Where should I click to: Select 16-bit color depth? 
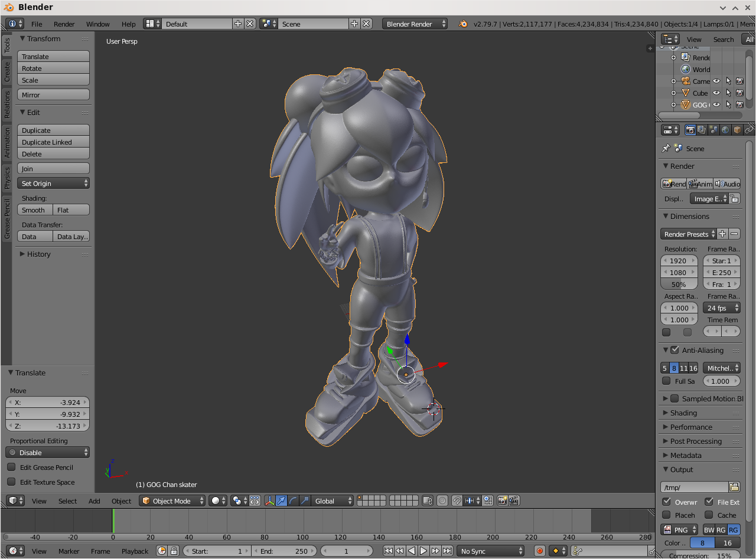click(x=727, y=542)
